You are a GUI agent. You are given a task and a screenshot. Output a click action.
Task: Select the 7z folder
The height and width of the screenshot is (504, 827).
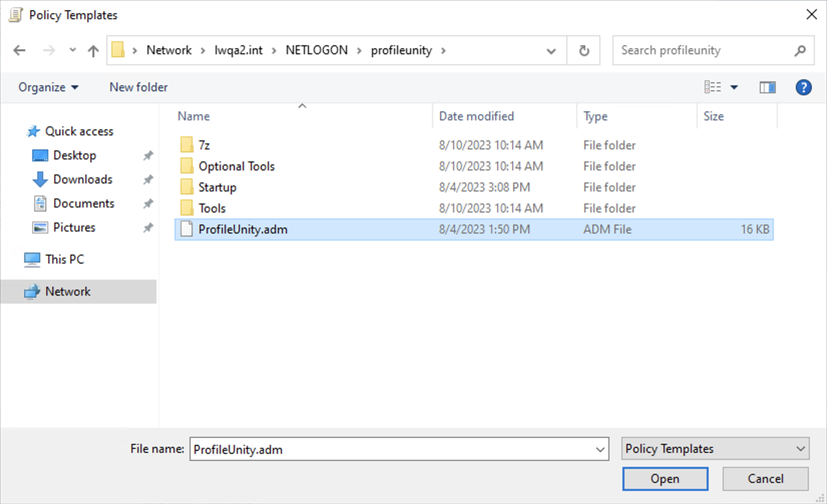[204, 145]
